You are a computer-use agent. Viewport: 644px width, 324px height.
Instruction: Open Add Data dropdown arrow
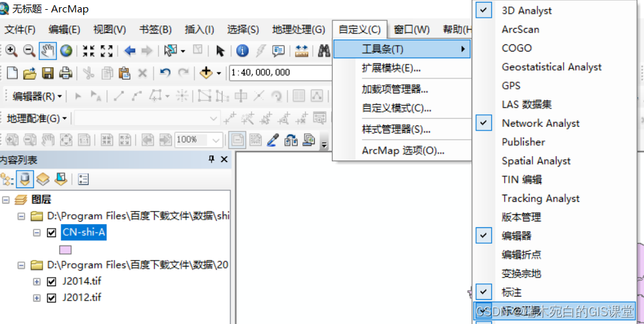219,73
